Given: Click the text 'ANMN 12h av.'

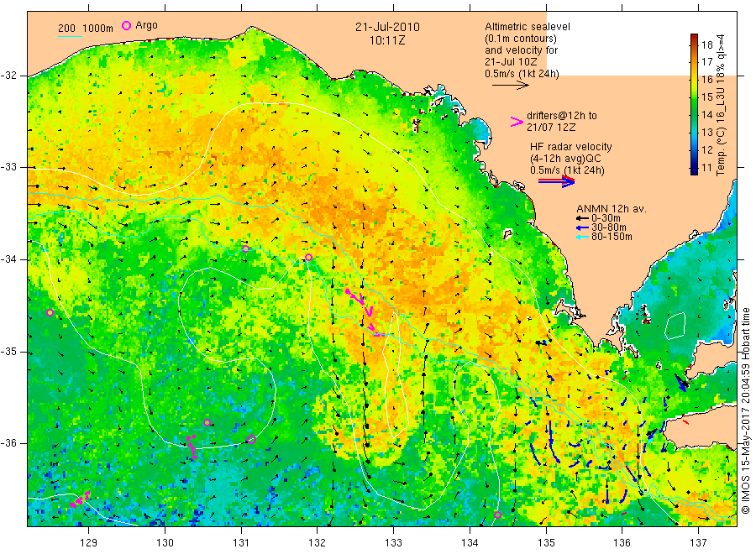Looking at the screenshot, I should pos(612,209).
